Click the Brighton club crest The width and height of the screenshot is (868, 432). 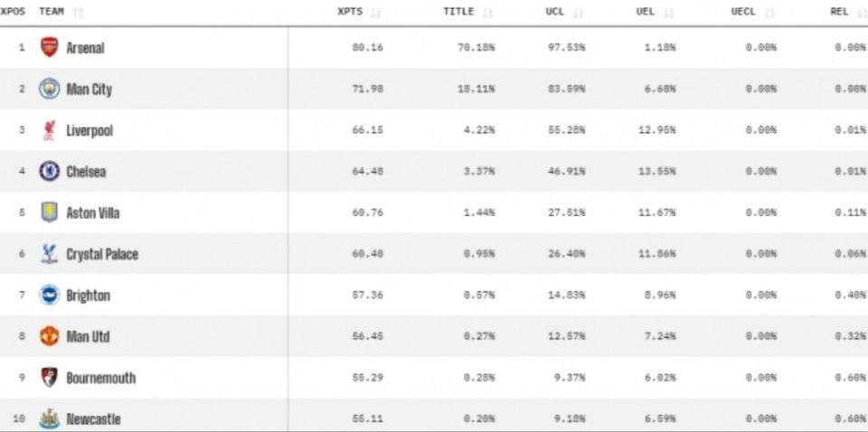49,295
